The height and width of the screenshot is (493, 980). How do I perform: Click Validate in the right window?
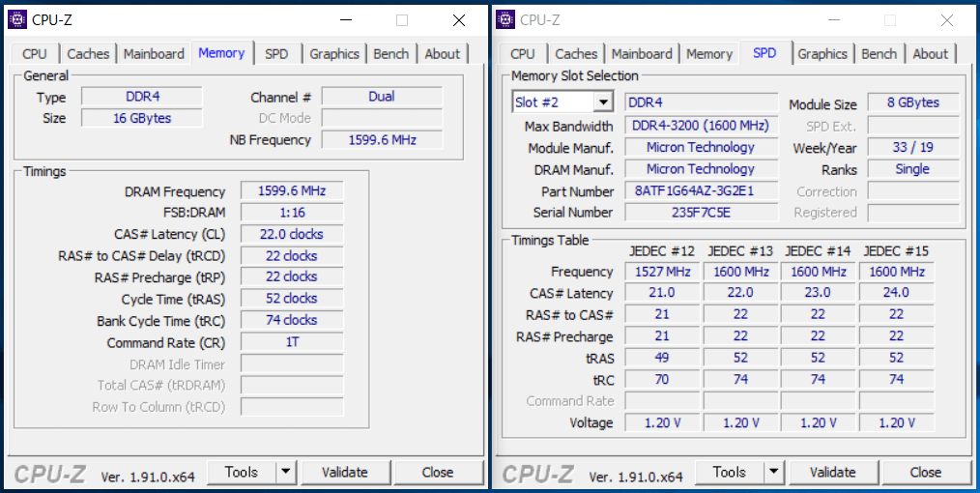click(833, 472)
